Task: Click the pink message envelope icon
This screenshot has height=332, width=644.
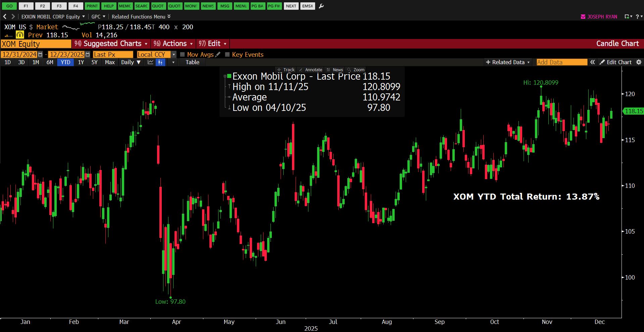Action: click(x=583, y=16)
